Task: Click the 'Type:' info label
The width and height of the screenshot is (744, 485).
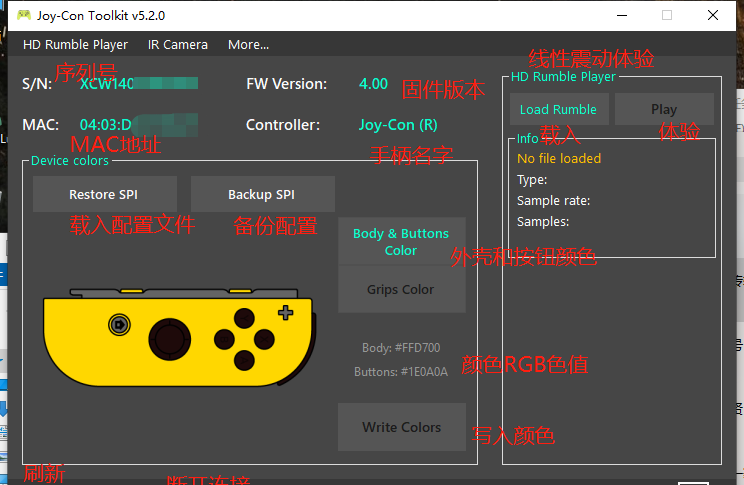Action: [x=532, y=180]
